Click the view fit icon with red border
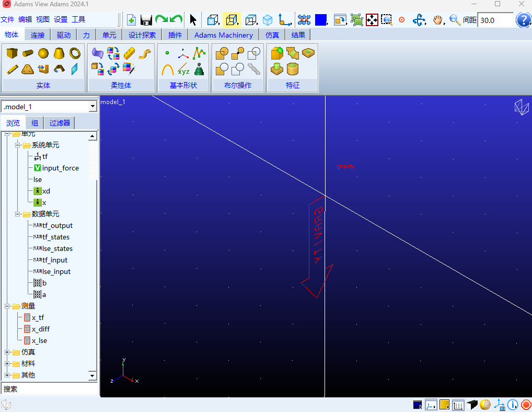 pyautogui.click(x=372, y=20)
